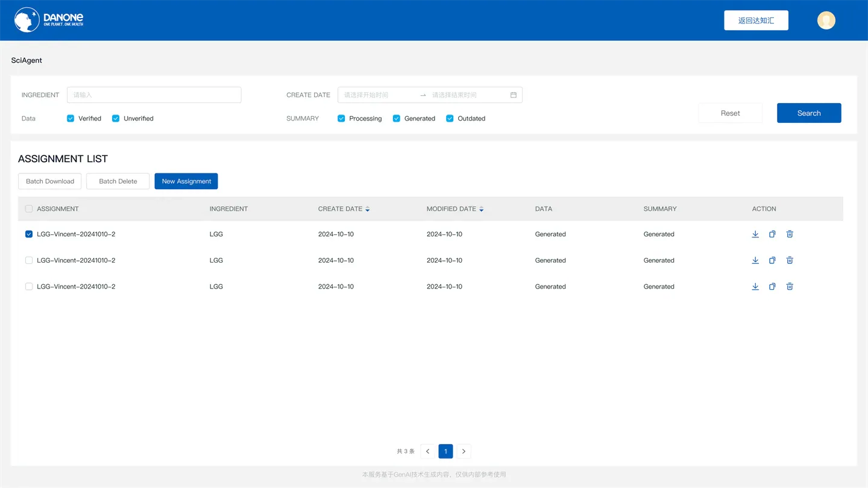Open the calendar icon in CREATE DATE
Viewport: 868px width, 488px height.
click(514, 95)
